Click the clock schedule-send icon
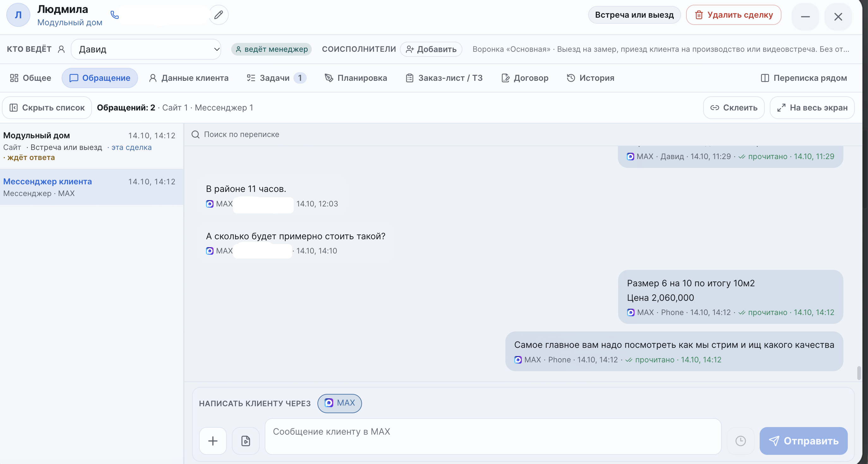This screenshot has height=464, width=868. point(740,441)
